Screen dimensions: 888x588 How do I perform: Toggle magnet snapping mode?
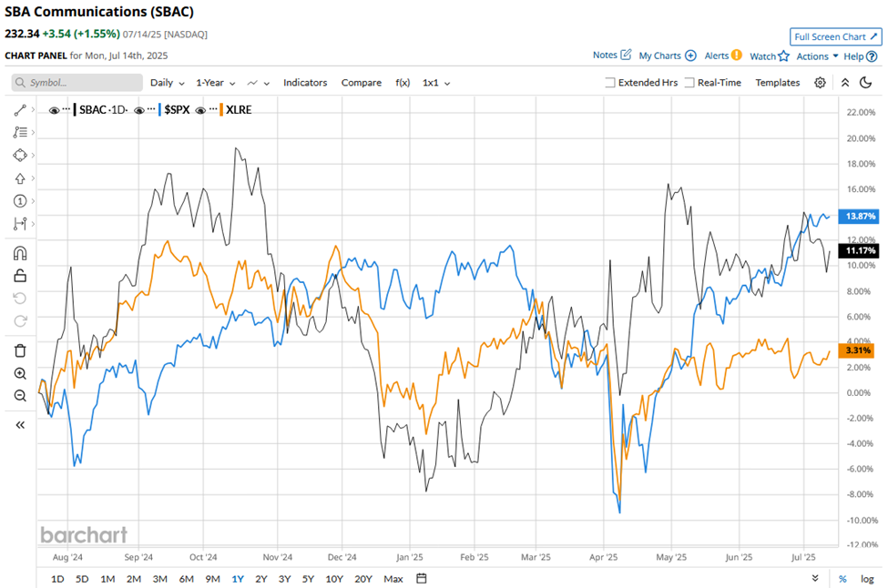coord(20,253)
